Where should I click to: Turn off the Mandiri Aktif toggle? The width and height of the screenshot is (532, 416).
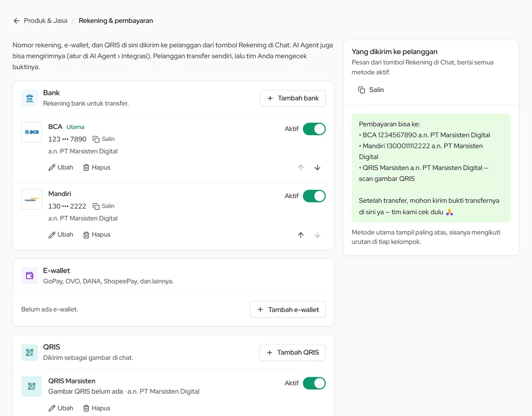pyautogui.click(x=314, y=196)
